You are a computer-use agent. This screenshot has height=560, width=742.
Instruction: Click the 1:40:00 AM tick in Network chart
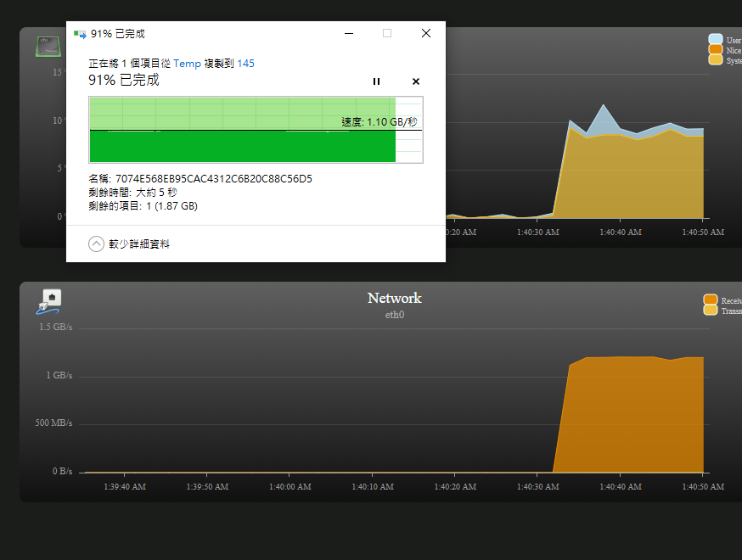coord(289,486)
